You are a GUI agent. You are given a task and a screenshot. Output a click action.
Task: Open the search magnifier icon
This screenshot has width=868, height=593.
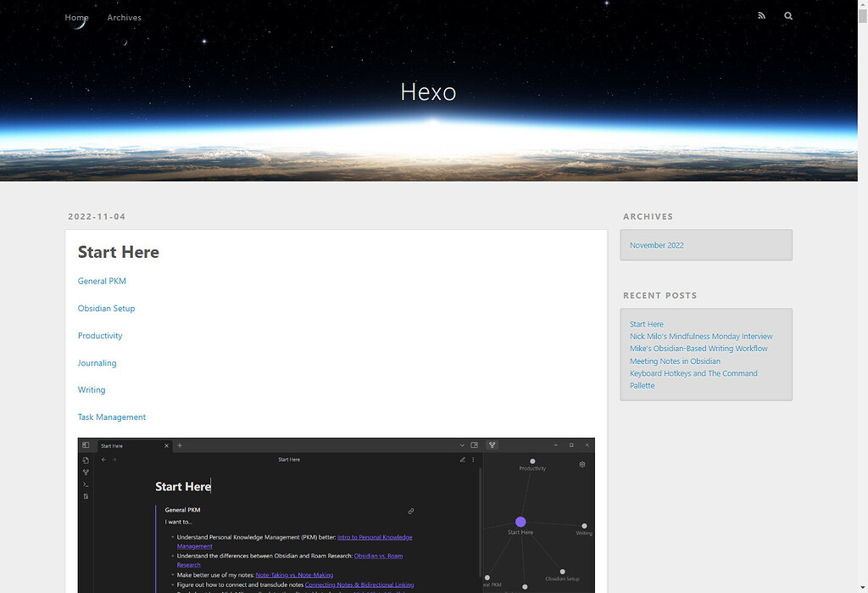[788, 16]
